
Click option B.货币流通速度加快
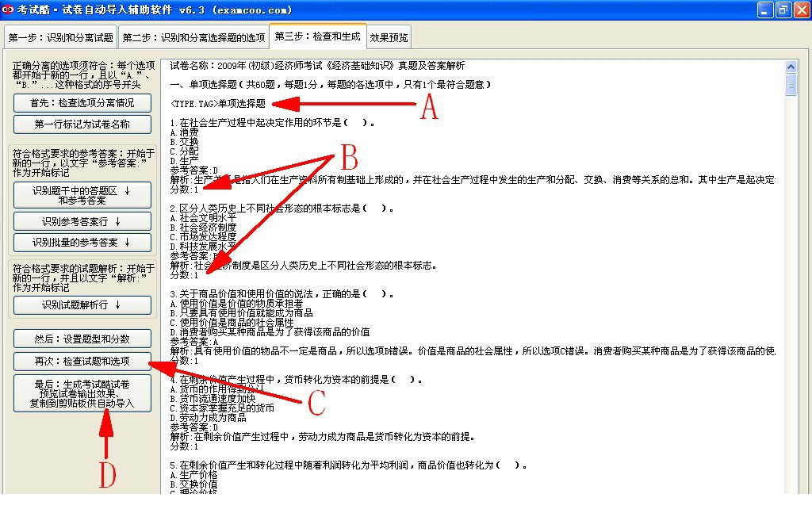213,399
